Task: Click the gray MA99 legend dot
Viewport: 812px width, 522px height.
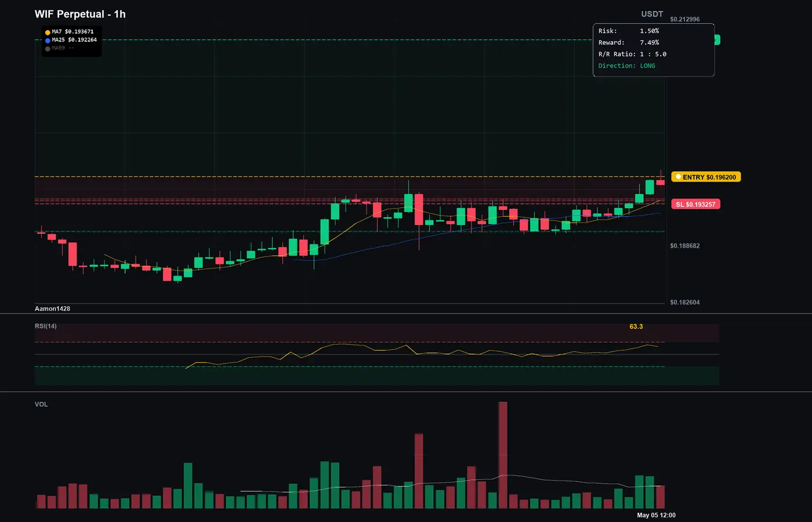Action: tap(48, 49)
